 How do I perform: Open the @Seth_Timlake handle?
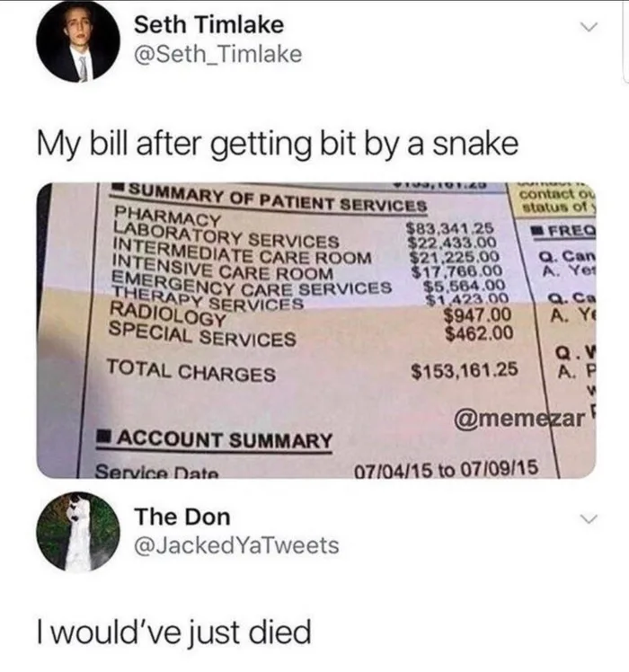(x=218, y=55)
